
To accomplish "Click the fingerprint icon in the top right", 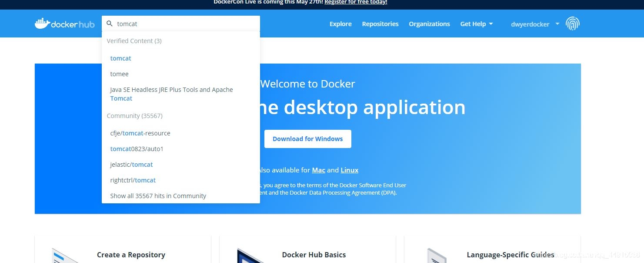I will click(573, 24).
